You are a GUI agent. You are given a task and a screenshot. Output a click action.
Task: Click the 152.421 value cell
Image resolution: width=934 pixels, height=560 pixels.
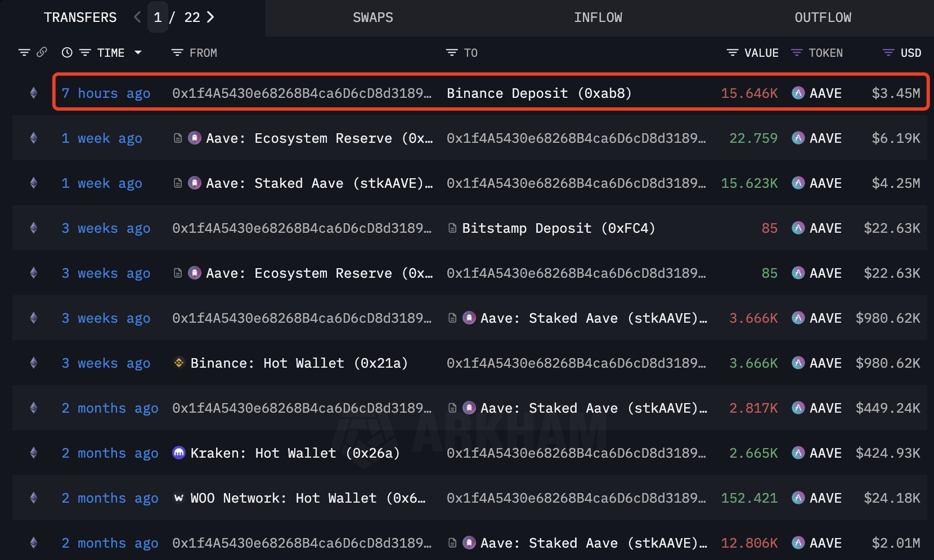[749, 498]
